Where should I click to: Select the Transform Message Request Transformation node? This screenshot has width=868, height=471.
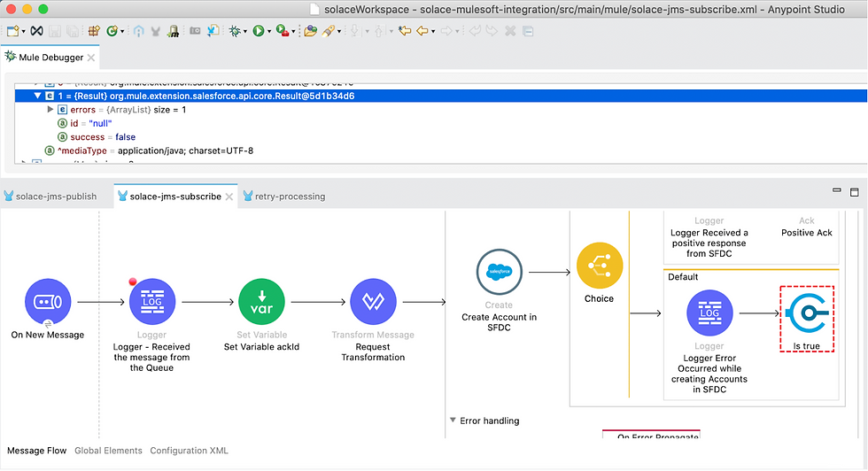coord(373,302)
